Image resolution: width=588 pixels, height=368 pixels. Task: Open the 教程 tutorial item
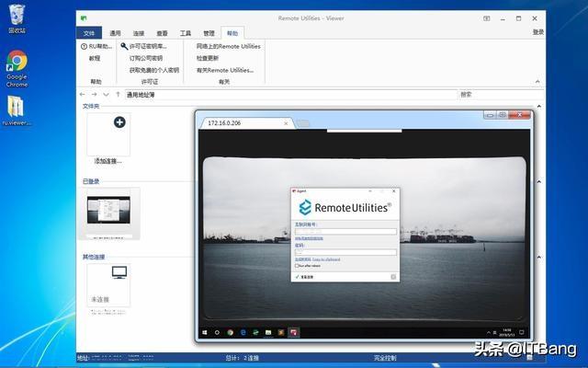[x=95, y=58]
